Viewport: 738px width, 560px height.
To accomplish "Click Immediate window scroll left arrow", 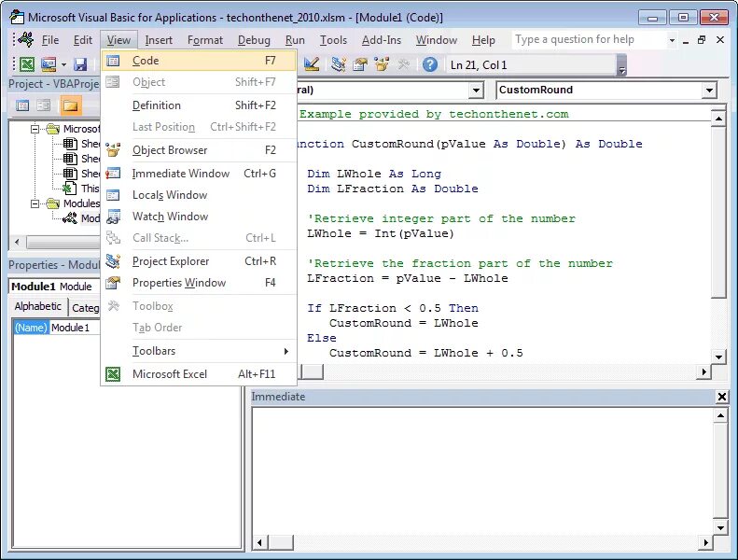I will 259,542.
